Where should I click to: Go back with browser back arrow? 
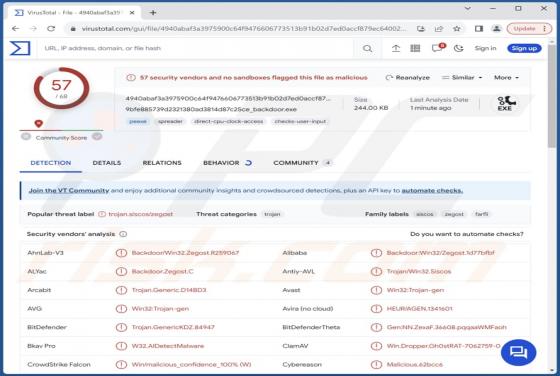[x=15, y=29]
